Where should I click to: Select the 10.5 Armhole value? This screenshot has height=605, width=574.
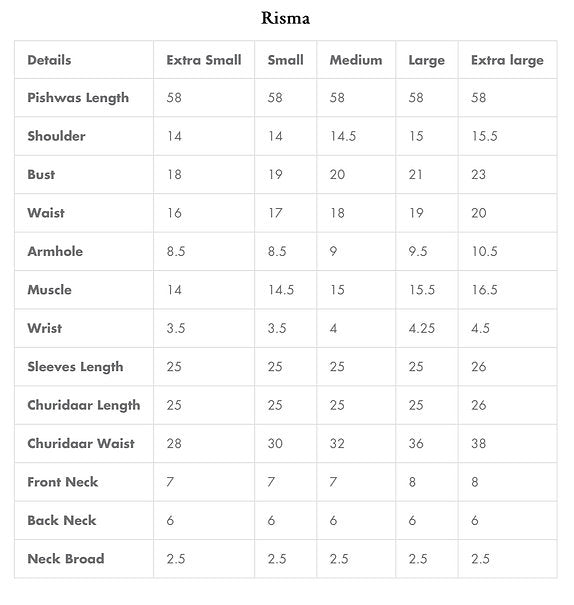click(485, 252)
